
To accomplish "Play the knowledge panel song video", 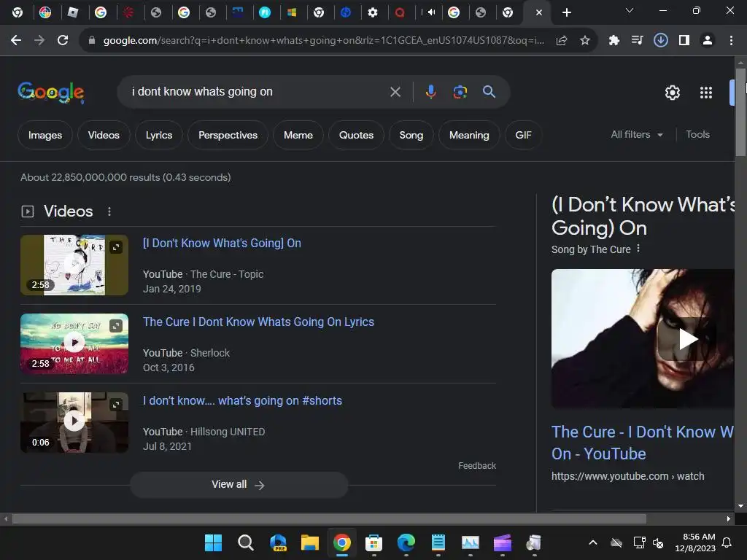I will click(x=687, y=339).
